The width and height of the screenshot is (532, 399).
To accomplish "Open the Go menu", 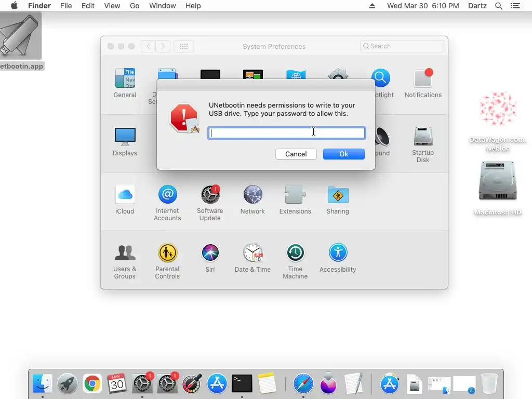I will coord(135,6).
